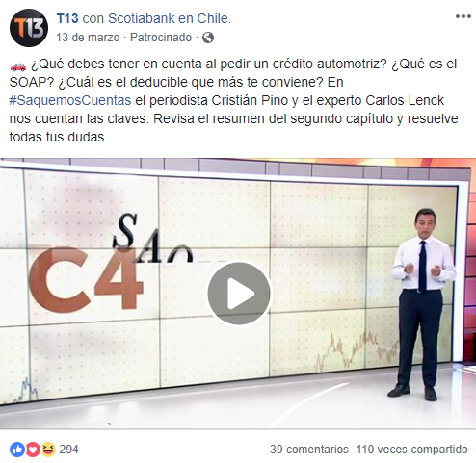This screenshot has width=476, height=463.
Task: Open the 294 reactions count list
Action: tap(68, 450)
